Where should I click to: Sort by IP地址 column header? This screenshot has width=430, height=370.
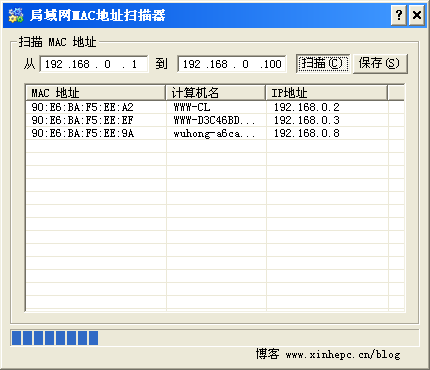327,93
